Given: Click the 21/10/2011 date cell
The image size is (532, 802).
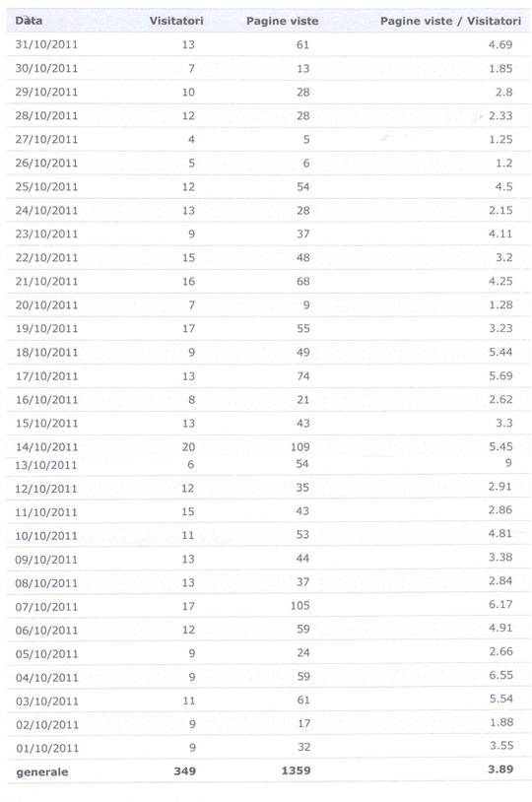Looking at the screenshot, I should click(46, 282).
